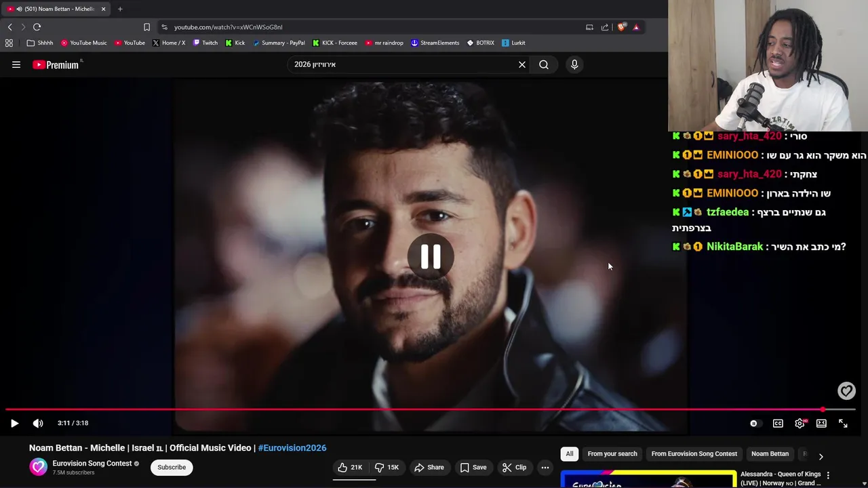The width and height of the screenshot is (868, 488).
Task: Save video to playlist
Action: [473, 467]
